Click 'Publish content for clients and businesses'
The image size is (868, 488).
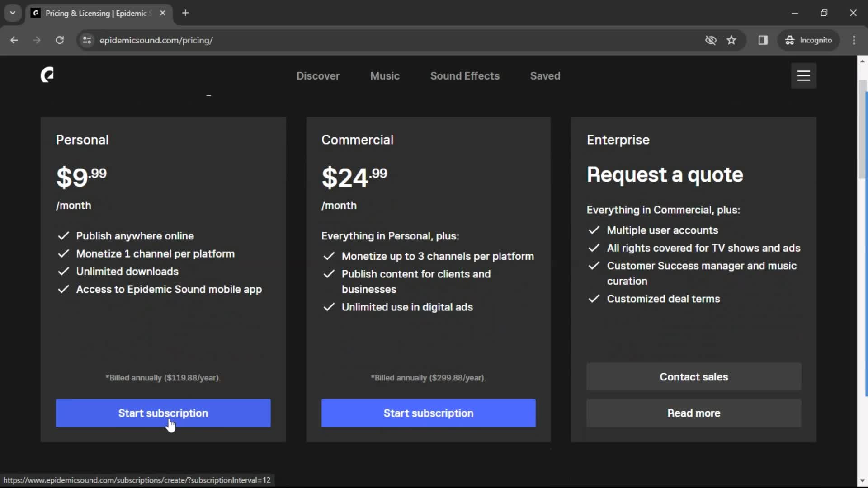416,282
